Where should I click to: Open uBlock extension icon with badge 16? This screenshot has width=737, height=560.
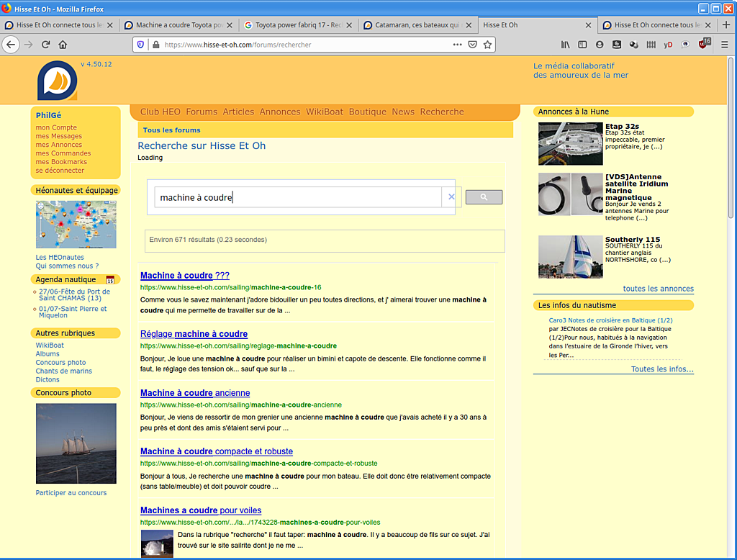pyautogui.click(x=704, y=44)
